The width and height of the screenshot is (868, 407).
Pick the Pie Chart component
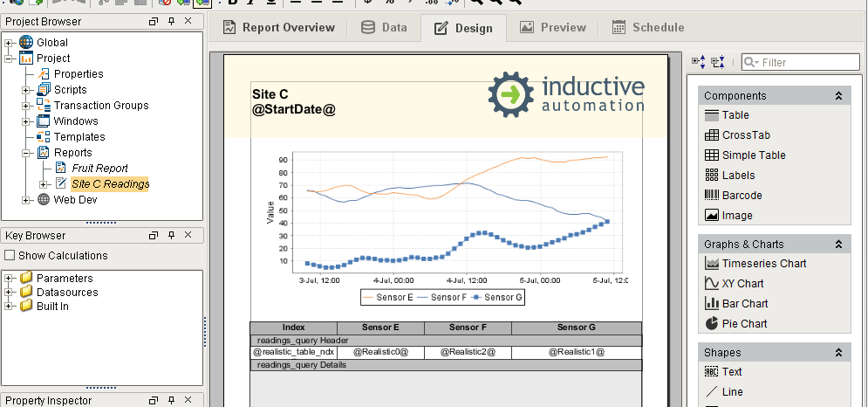pyautogui.click(x=744, y=323)
